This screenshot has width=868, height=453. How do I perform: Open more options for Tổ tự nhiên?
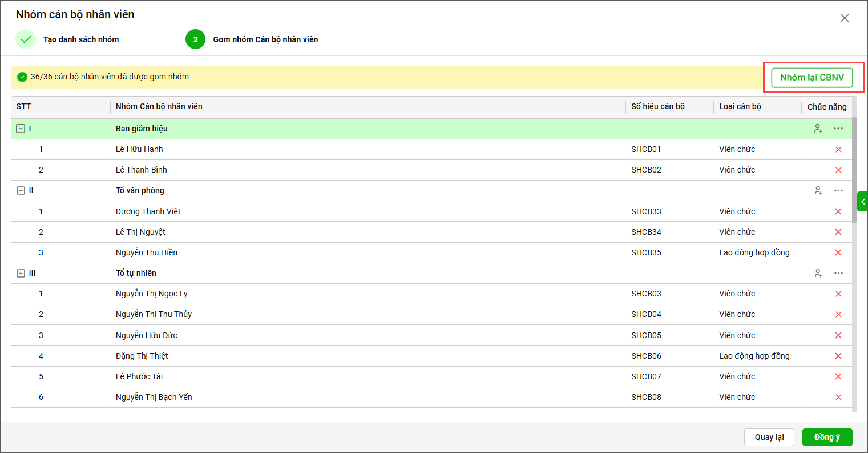(x=838, y=274)
